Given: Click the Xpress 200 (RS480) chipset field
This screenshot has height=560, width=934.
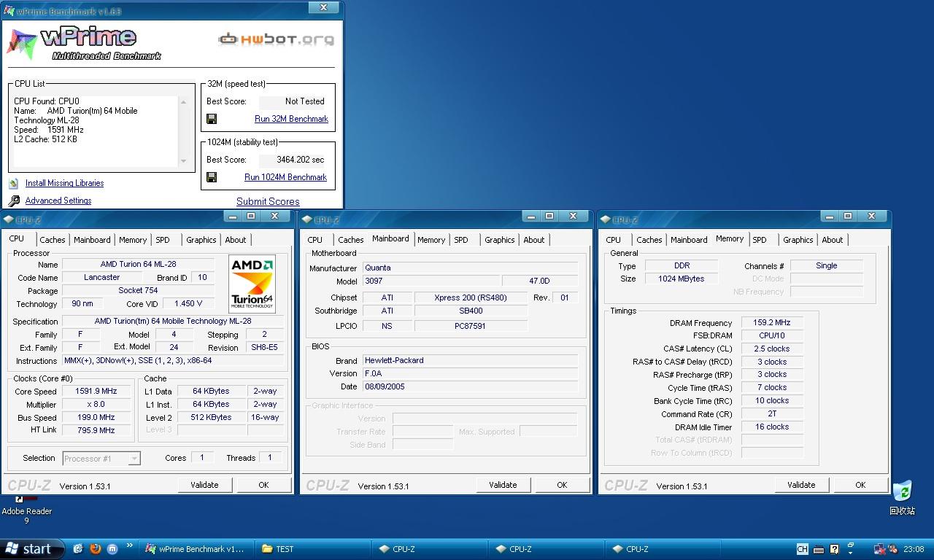Looking at the screenshot, I should (x=471, y=297).
